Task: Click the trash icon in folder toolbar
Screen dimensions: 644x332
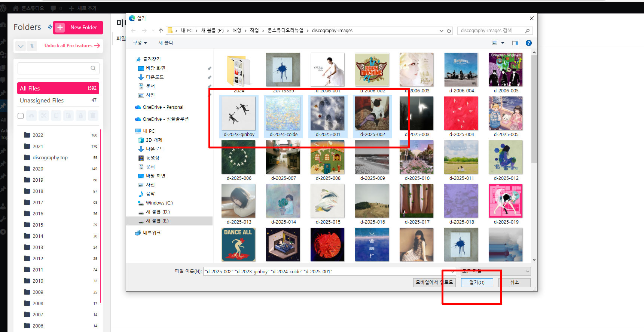Action: 93,116
